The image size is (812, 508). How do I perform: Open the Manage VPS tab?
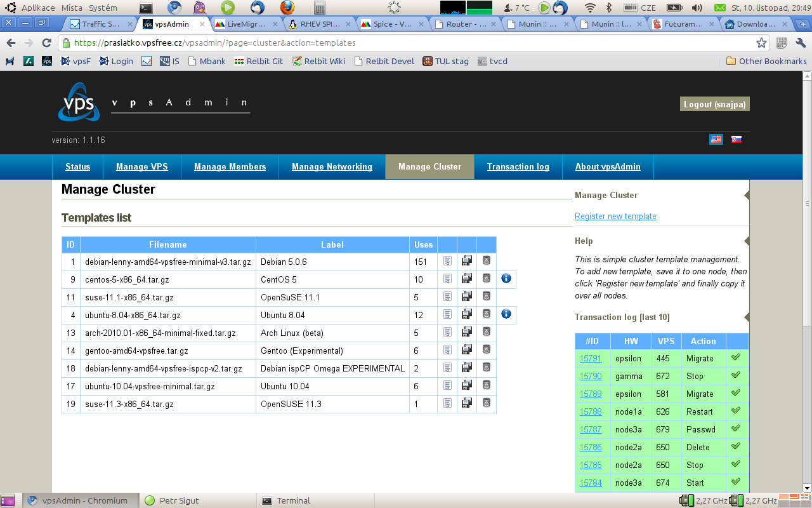pos(142,167)
